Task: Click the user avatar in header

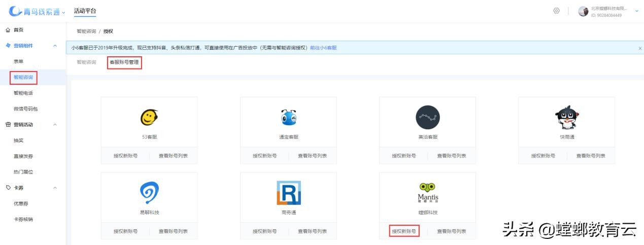Action: [x=583, y=11]
